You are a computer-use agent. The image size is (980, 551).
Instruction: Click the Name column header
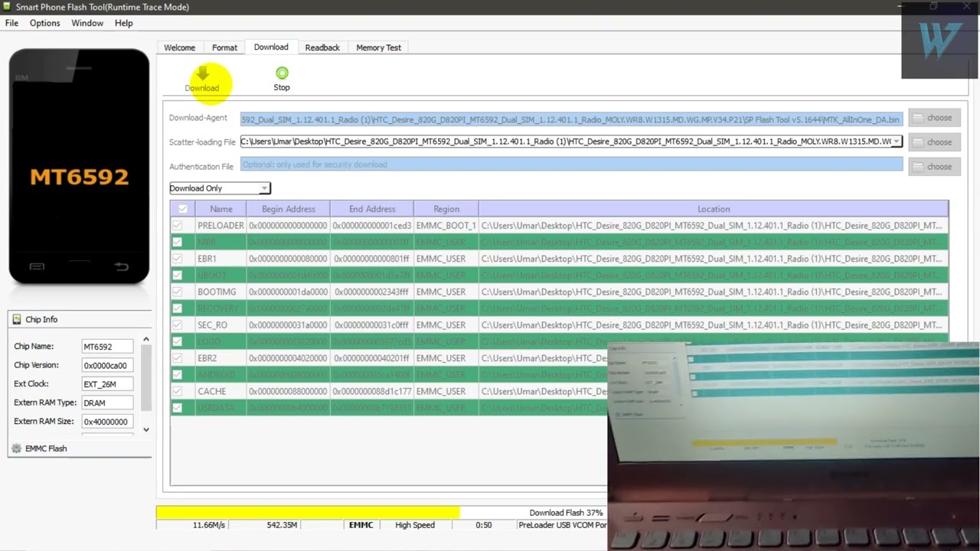click(220, 209)
